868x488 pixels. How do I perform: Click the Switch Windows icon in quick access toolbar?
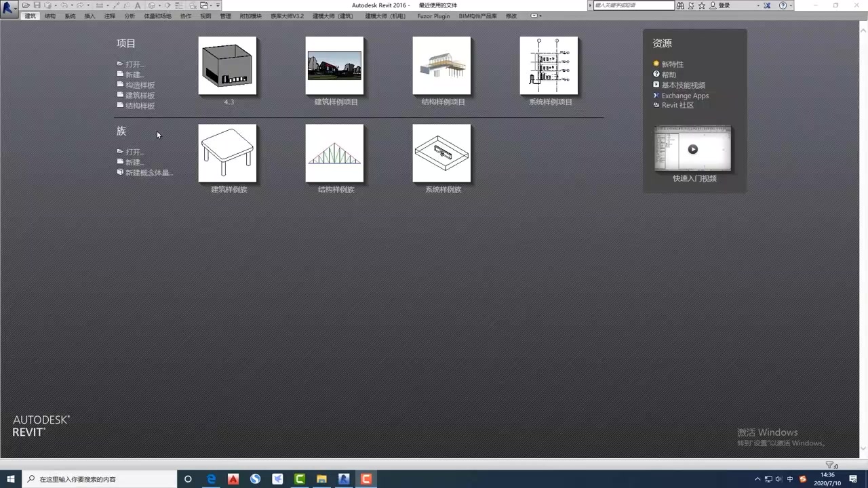204,5
